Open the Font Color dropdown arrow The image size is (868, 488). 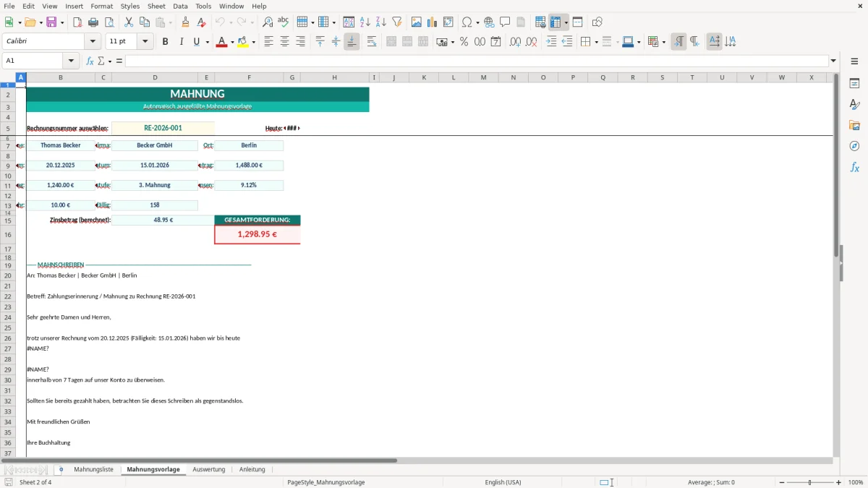[231, 42]
